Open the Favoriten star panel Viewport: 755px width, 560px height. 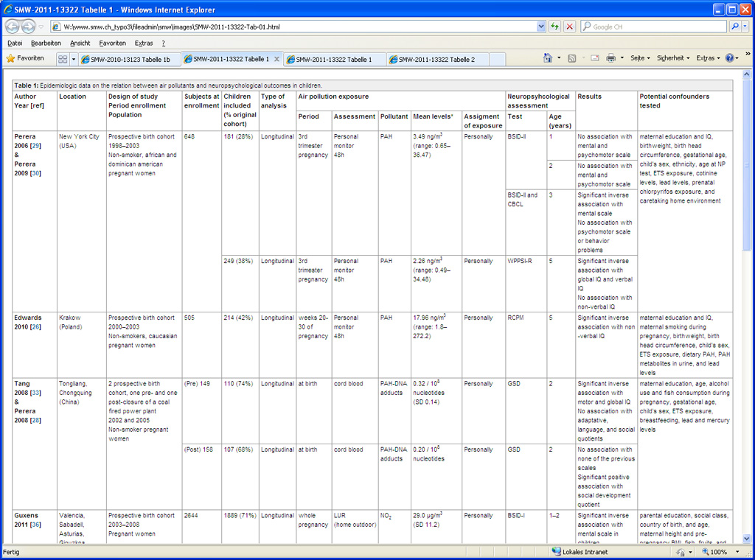pos(25,58)
